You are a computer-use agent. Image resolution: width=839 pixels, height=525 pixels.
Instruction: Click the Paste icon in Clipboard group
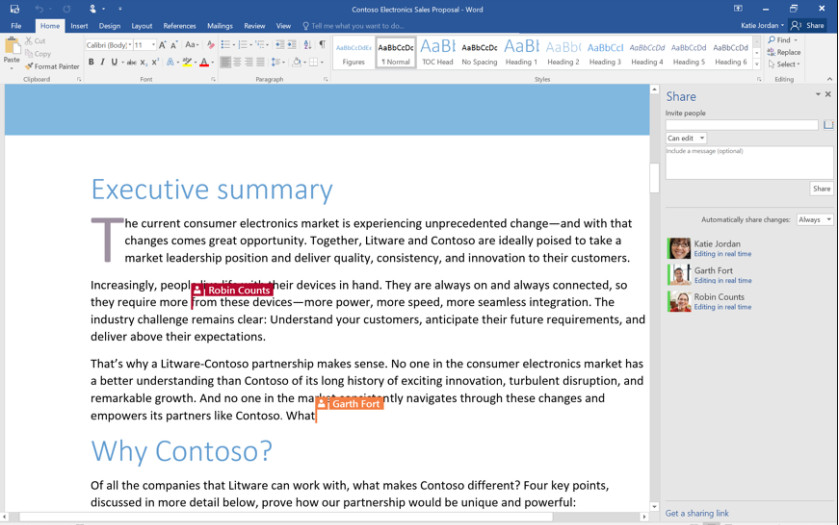12,48
